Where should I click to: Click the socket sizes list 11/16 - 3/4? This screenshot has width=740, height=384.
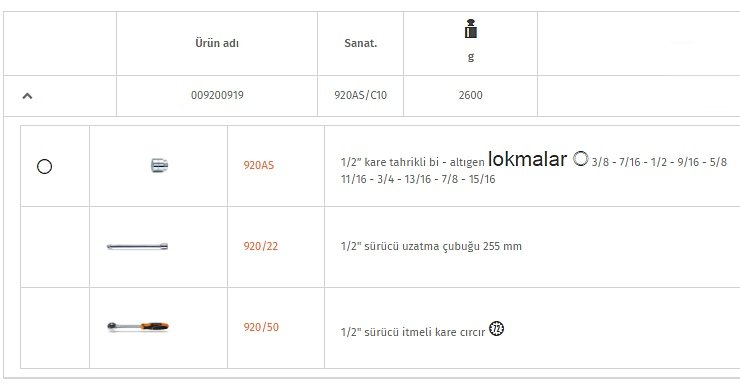point(418,179)
